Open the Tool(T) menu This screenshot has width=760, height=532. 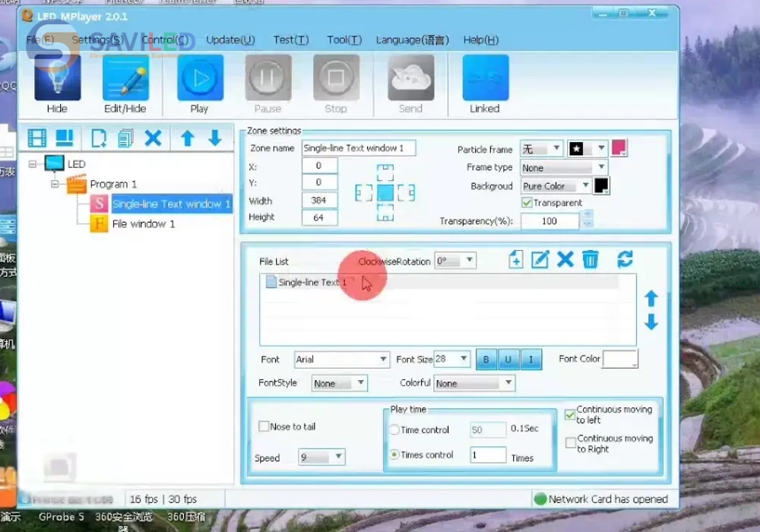[x=344, y=40]
